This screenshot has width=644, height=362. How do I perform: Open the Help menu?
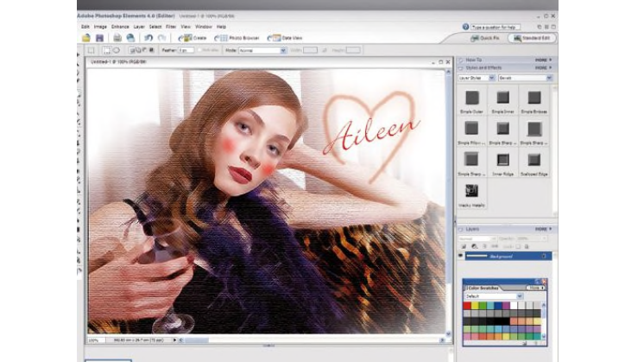221,27
